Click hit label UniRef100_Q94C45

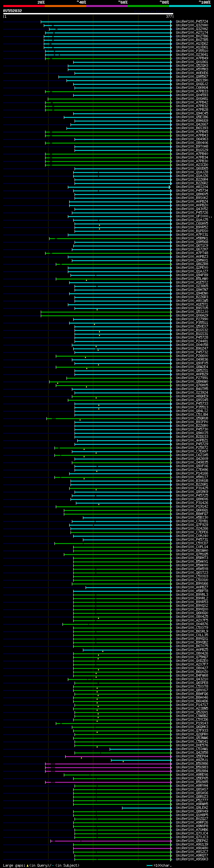(192, 114)
